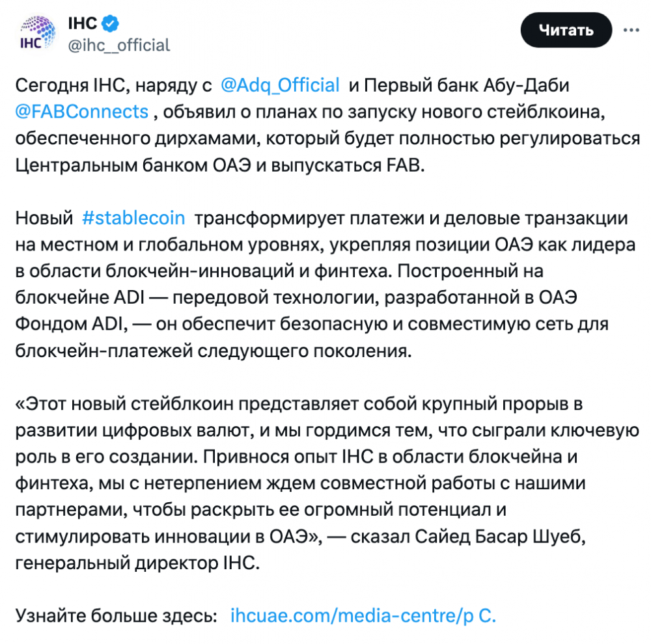This screenshot has width=651, height=644.
Task: Open the IHC display name
Action: pyautogui.click(x=83, y=23)
